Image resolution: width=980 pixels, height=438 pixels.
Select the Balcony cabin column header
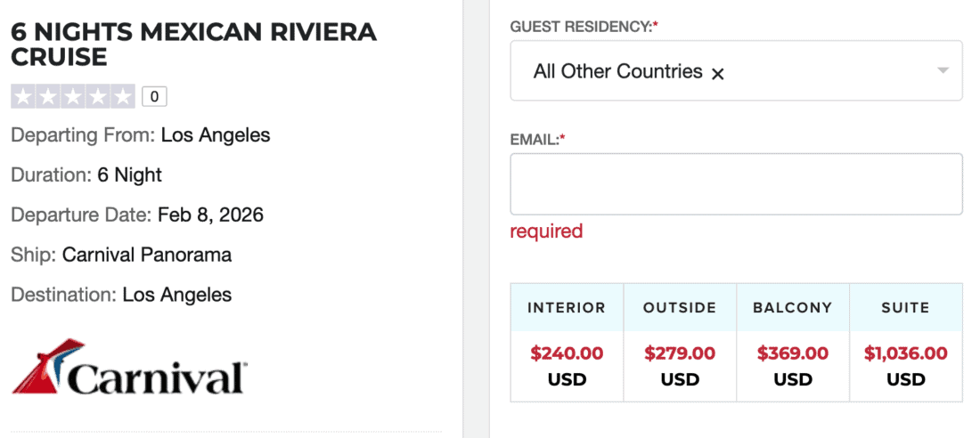(x=793, y=308)
